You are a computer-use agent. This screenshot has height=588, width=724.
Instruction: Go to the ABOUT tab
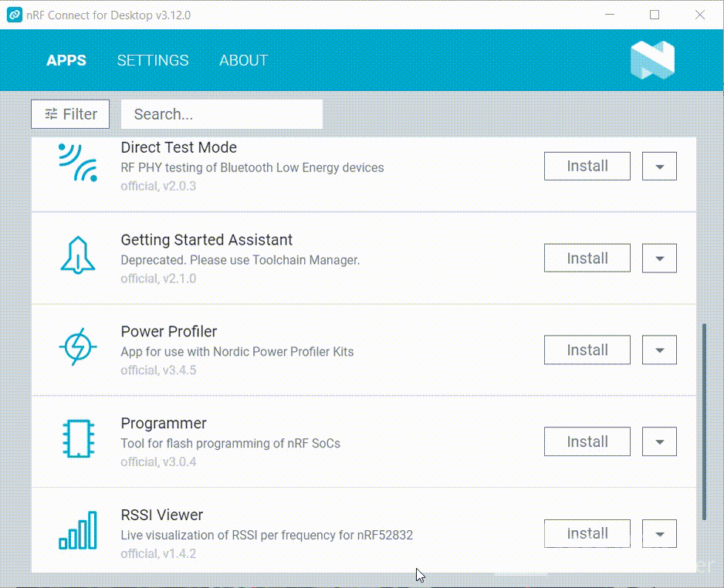coord(243,60)
